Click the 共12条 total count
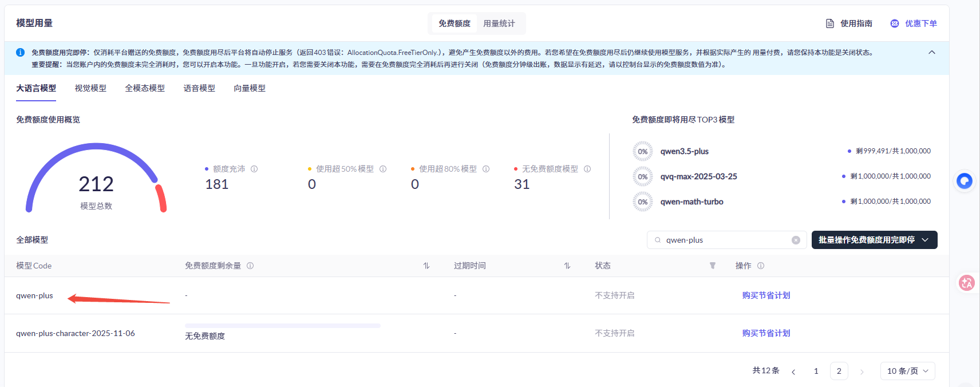 point(766,370)
